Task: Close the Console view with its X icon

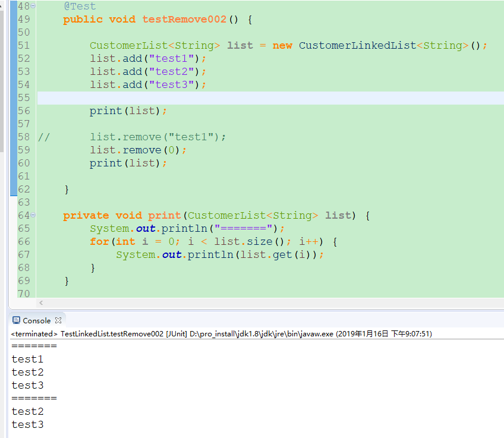Action: point(58,320)
